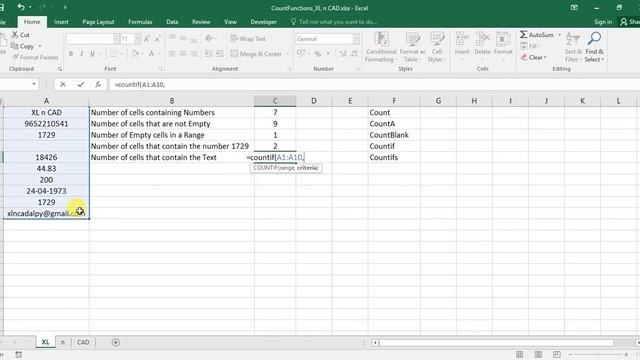The image size is (640, 360).
Task: Cancel formula entry with X button
Action: [62, 84]
